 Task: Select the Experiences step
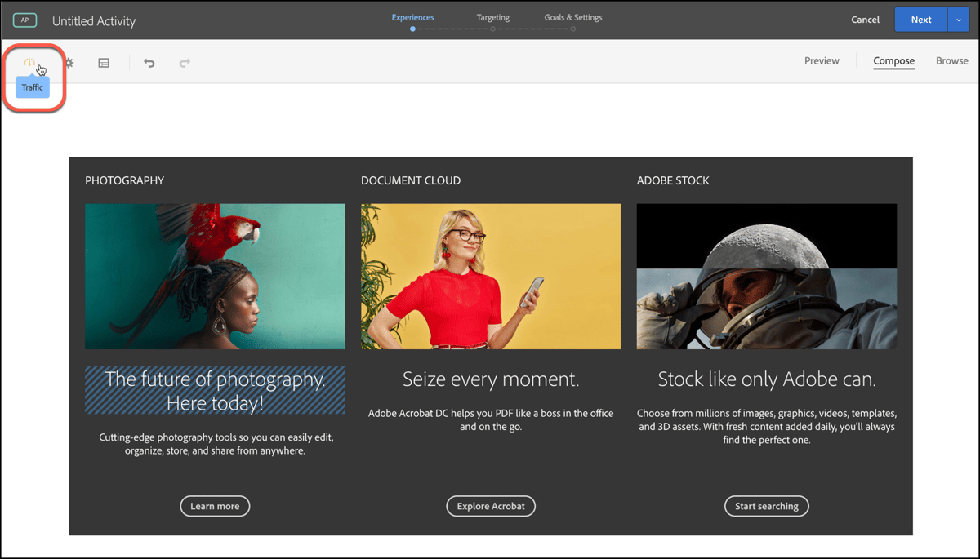pyautogui.click(x=412, y=16)
